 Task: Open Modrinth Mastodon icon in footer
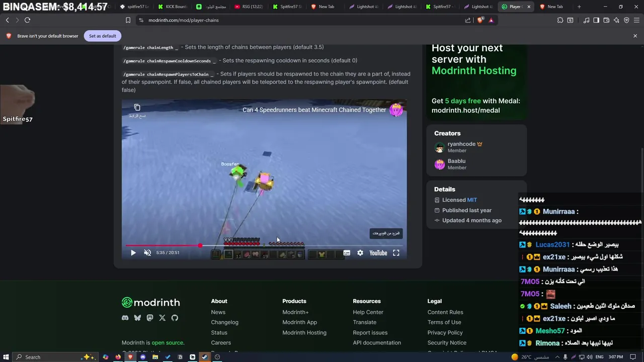pos(149,318)
